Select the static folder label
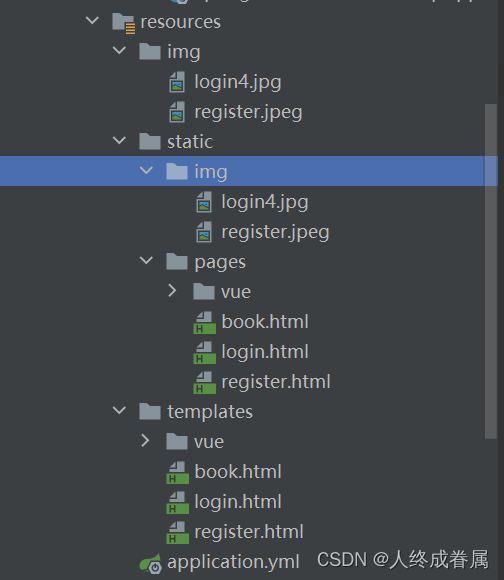504x580 pixels. (x=190, y=142)
